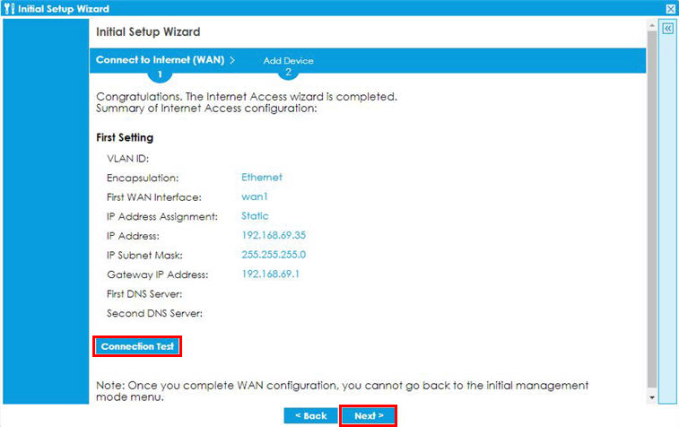Click the Initial Setup Wizard title bar icon
The width and height of the screenshot is (679, 427).
[9, 8]
